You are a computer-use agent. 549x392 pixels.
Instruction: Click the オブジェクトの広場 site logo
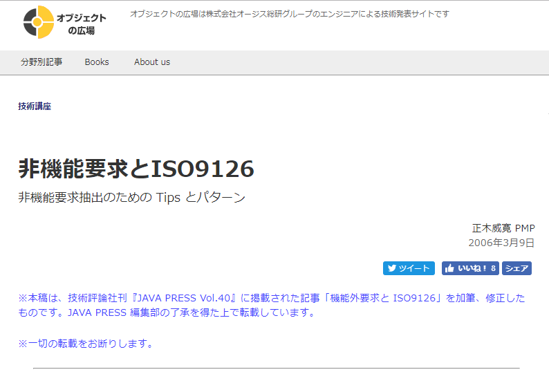pyautogui.click(x=64, y=22)
